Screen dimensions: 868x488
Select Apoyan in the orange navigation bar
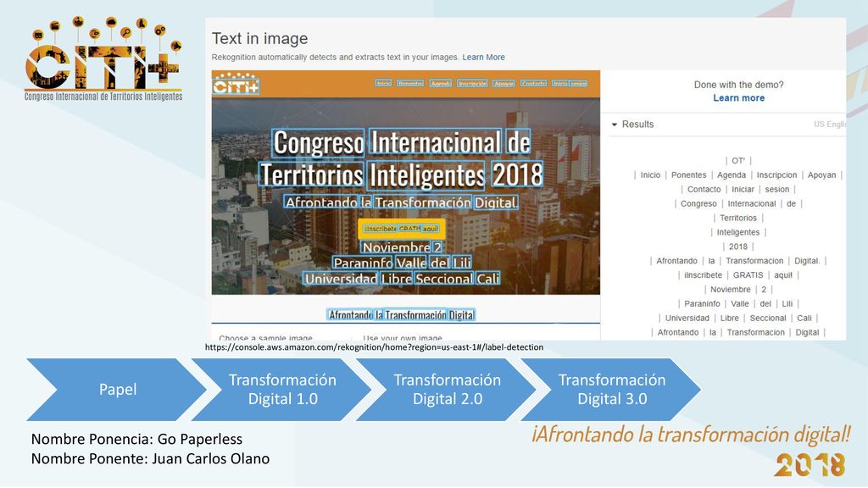coord(504,83)
